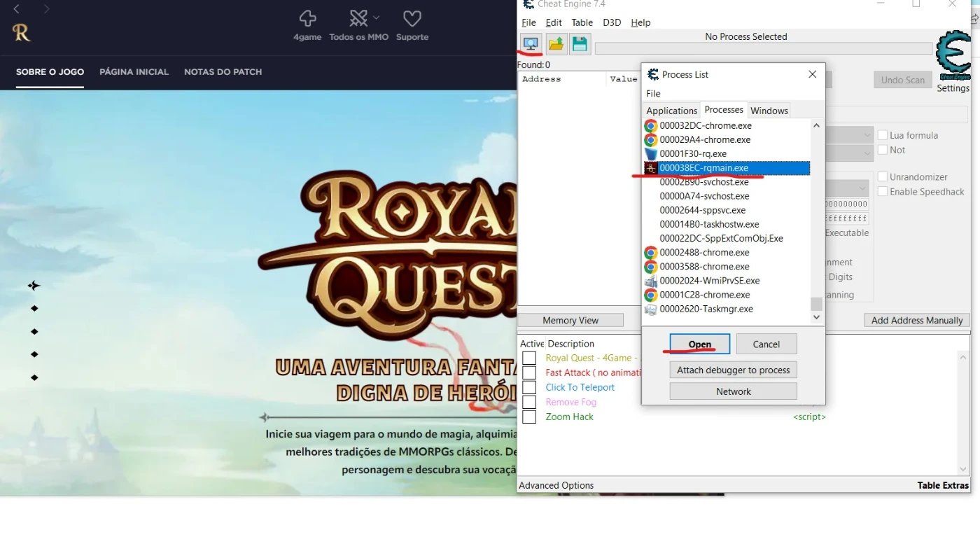980x537 pixels.
Task: Open Process List File menu
Action: click(653, 94)
